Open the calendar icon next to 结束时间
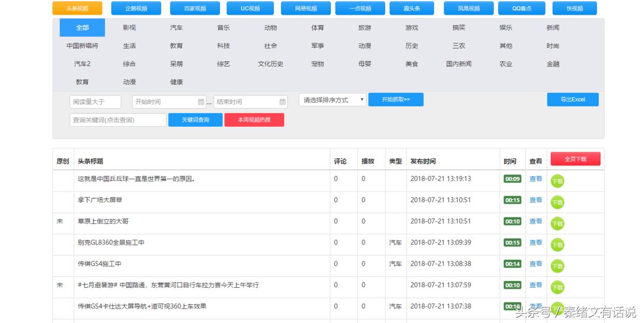This screenshot has width=644, height=323. (282, 102)
